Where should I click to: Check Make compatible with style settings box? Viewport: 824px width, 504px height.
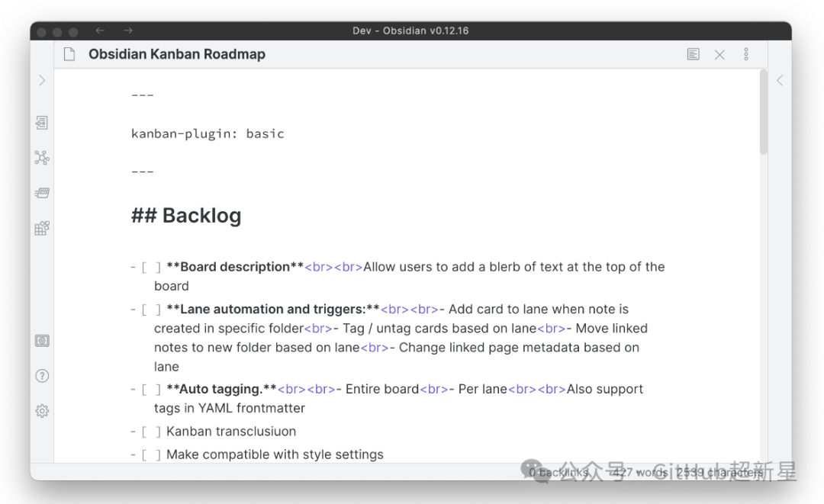151,454
